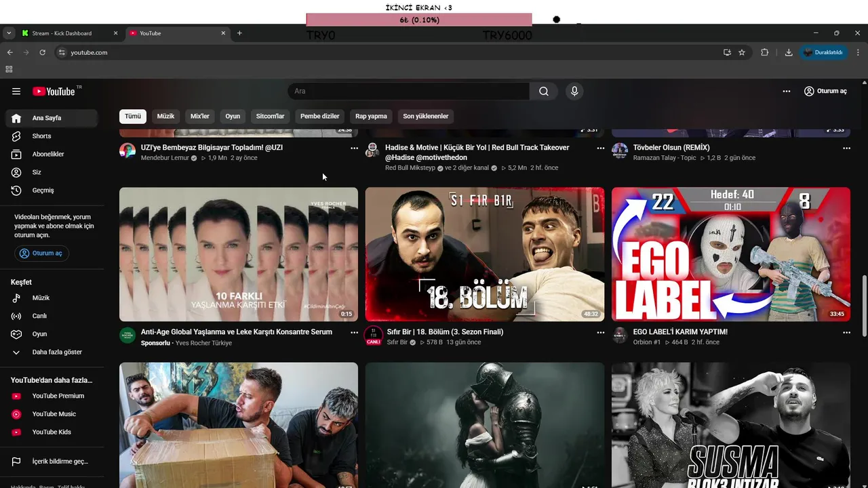Viewport: 868px width, 488px height.
Task: Click Sıfır Bir channel avatar with CANLI badge
Action: coord(373,335)
